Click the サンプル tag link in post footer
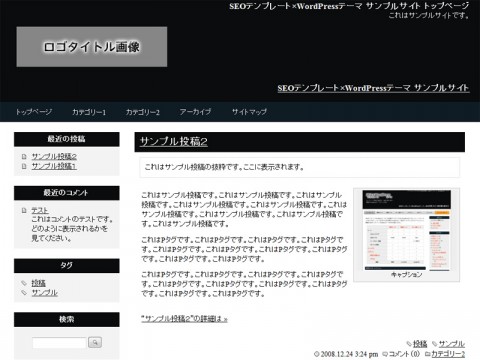Screen dimensions: 480x360 click(452, 344)
